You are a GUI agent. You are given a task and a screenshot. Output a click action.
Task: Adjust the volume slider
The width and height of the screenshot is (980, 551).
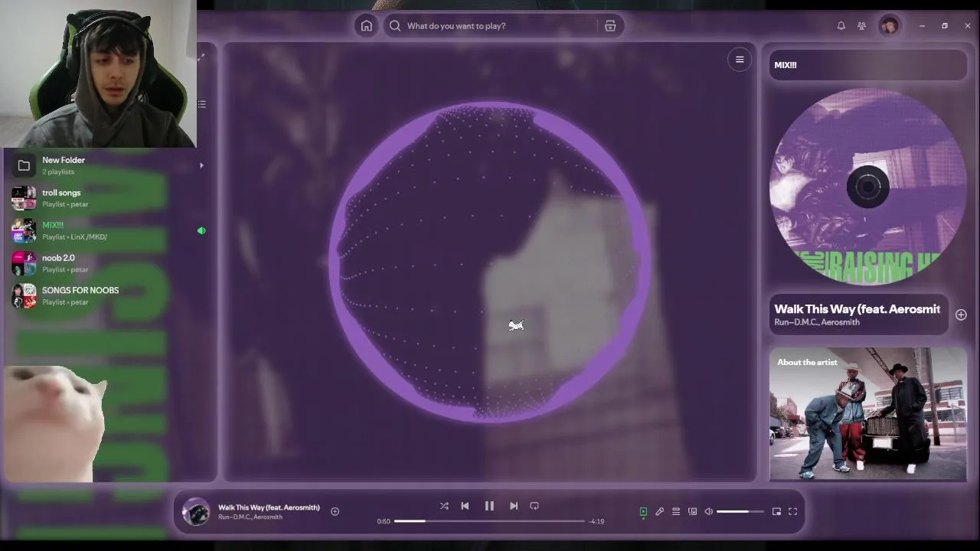(740, 511)
